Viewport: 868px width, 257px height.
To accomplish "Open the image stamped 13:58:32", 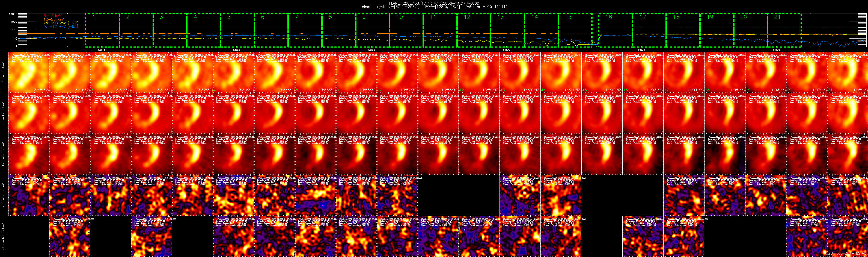I will tap(438, 72).
